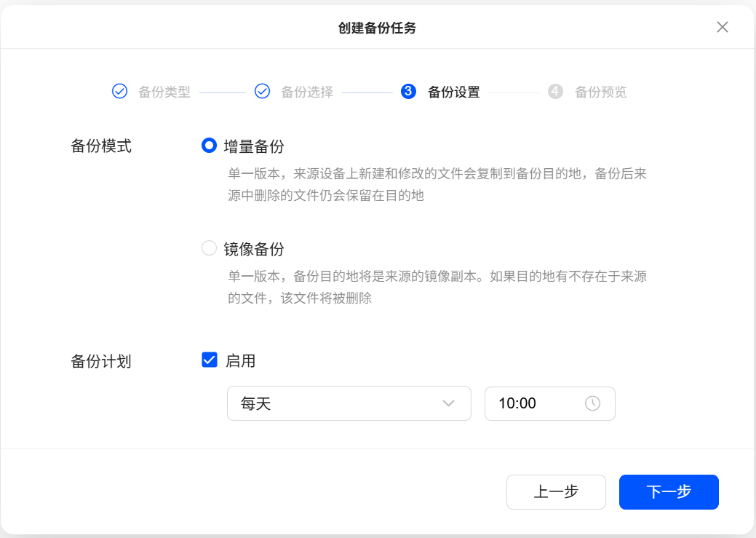Click the 10:00 time input field
756x538 pixels.
coord(535,403)
